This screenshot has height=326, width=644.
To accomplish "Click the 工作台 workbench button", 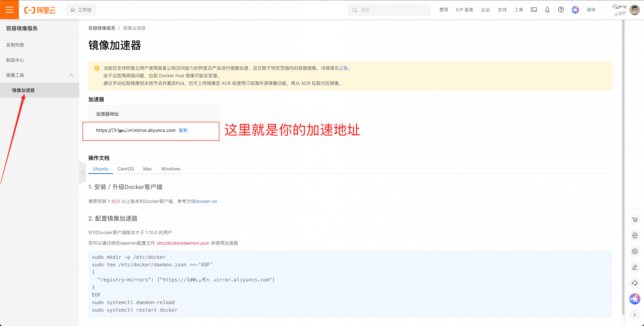I will pos(81,10).
